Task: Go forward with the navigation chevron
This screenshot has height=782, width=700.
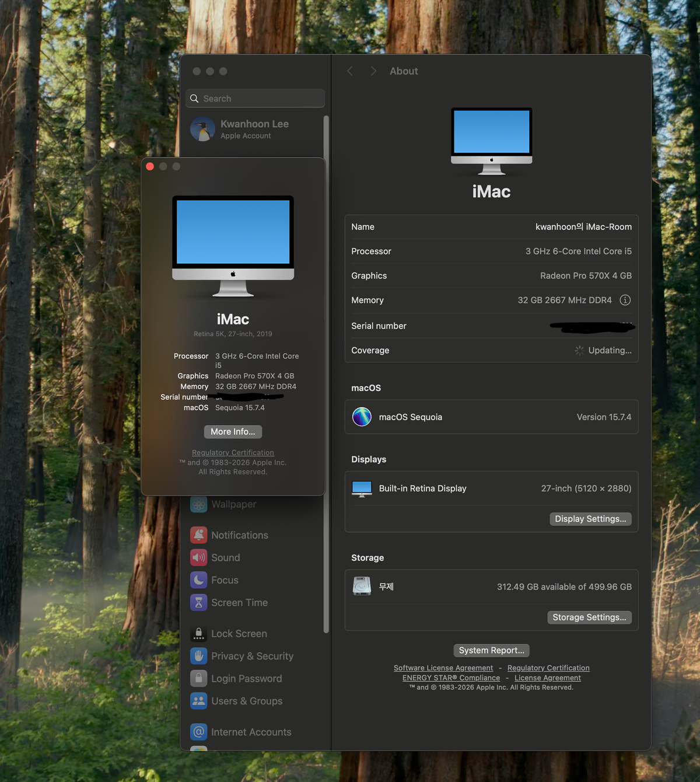Action: point(374,71)
